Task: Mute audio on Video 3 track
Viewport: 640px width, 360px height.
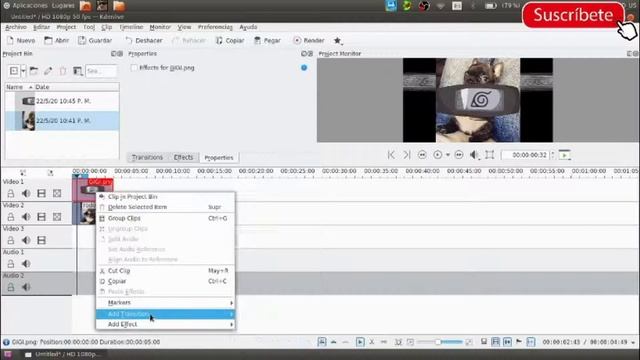Action: point(26,240)
